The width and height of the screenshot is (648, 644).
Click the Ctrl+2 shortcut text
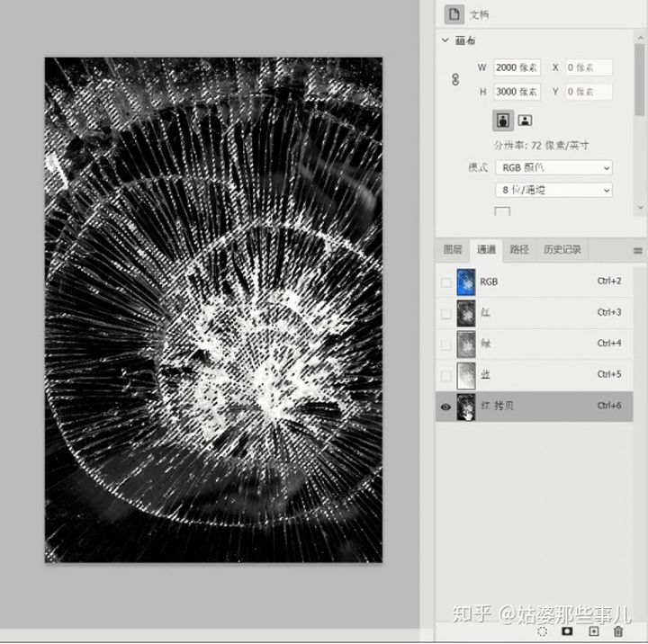tap(609, 282)
